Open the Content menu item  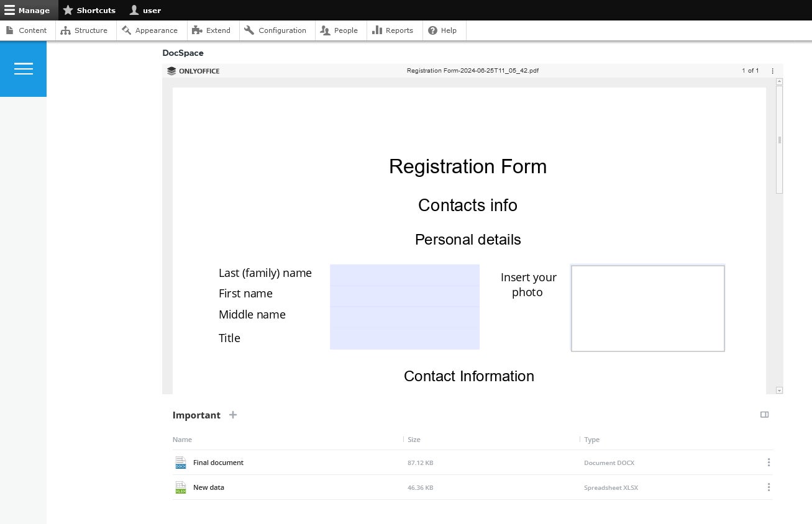27,30
